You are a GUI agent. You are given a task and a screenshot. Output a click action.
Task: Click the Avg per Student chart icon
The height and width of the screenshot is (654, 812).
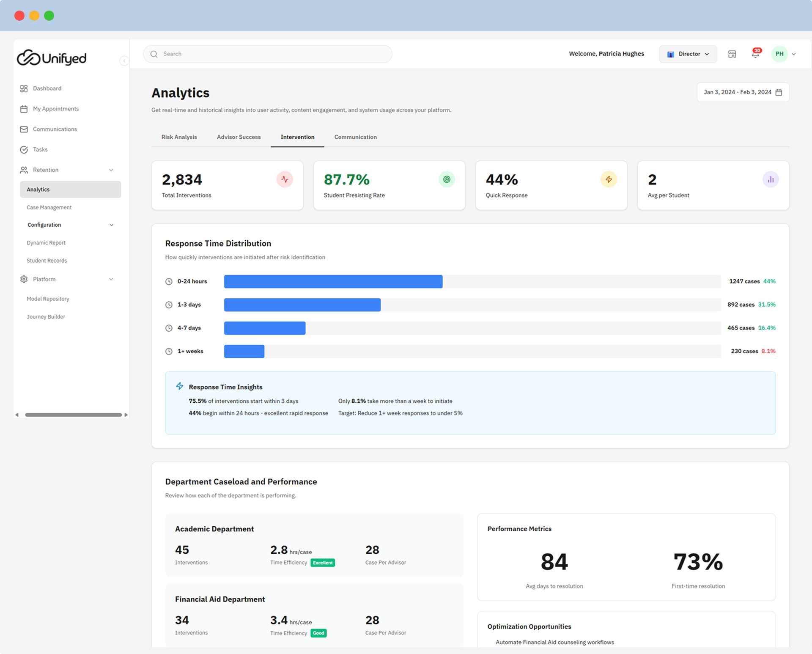pos(771,179)
